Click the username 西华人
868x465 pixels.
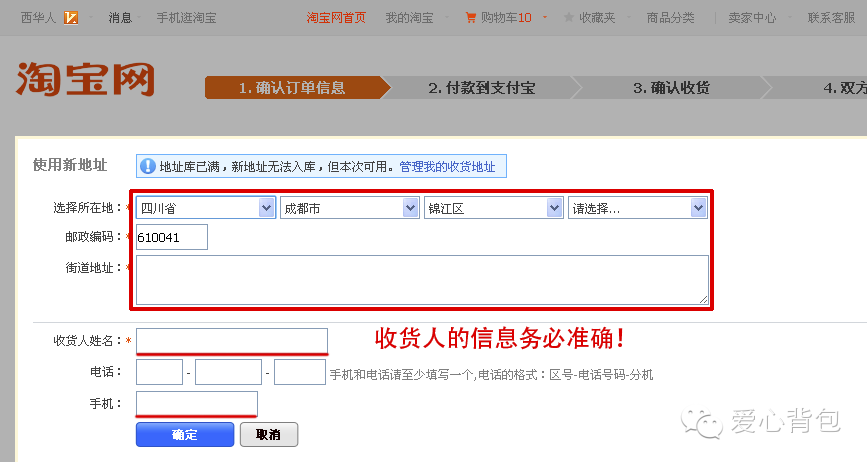tap(38, 18)
